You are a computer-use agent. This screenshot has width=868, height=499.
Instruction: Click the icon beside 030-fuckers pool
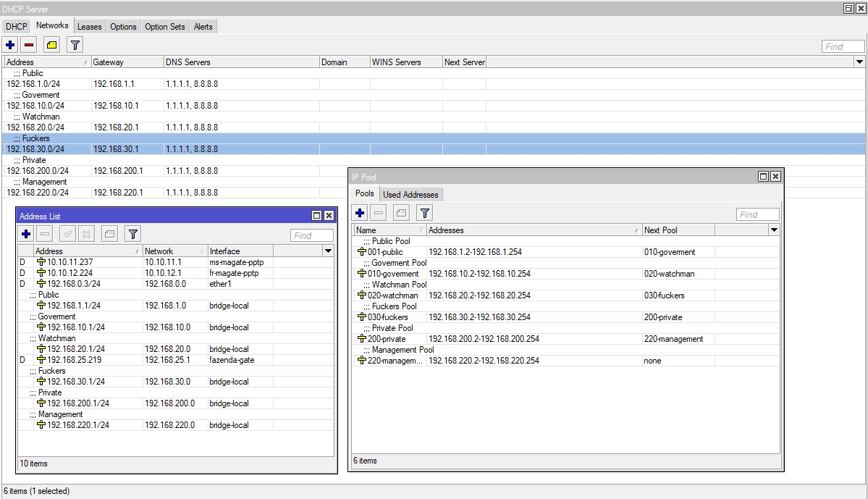[362, 317]
